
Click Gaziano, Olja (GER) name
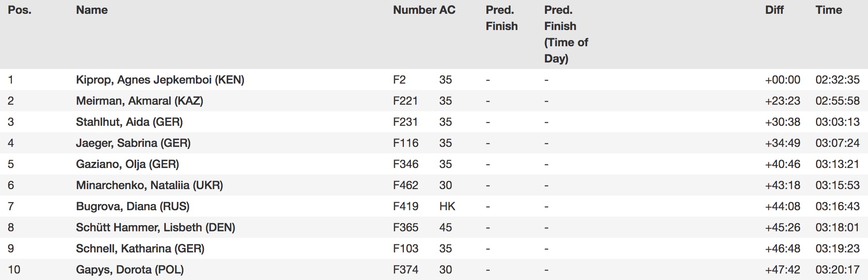coord(128,164)
